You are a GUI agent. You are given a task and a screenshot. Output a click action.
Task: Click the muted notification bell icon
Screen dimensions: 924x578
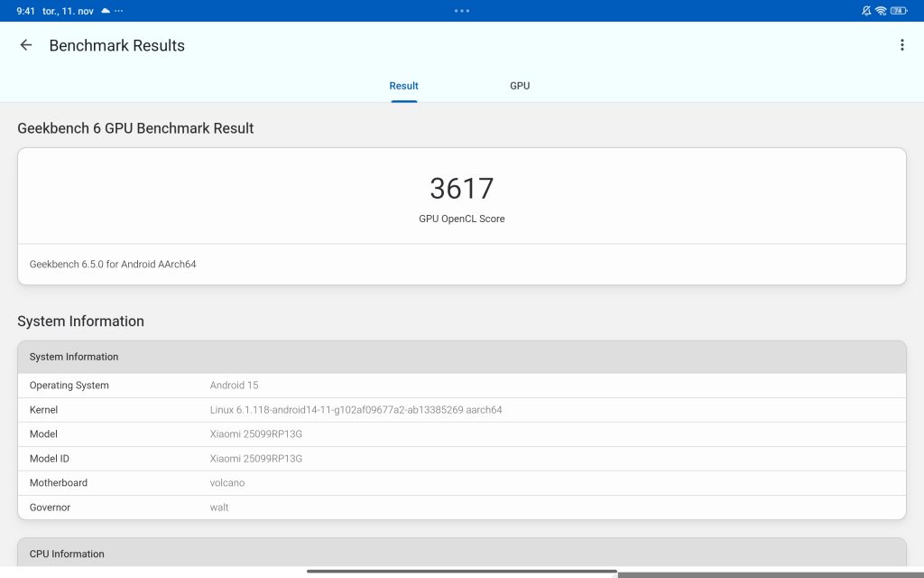(x=866, y=11)
